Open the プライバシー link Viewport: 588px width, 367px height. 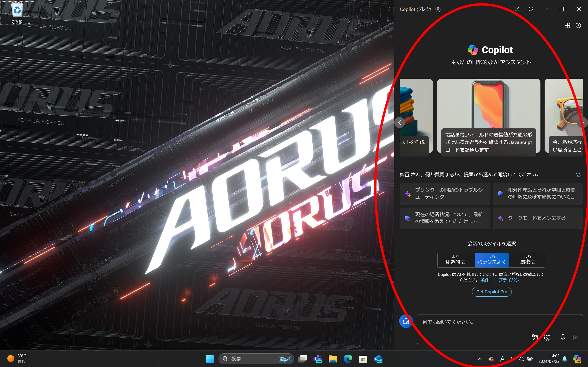pos(511,280)
